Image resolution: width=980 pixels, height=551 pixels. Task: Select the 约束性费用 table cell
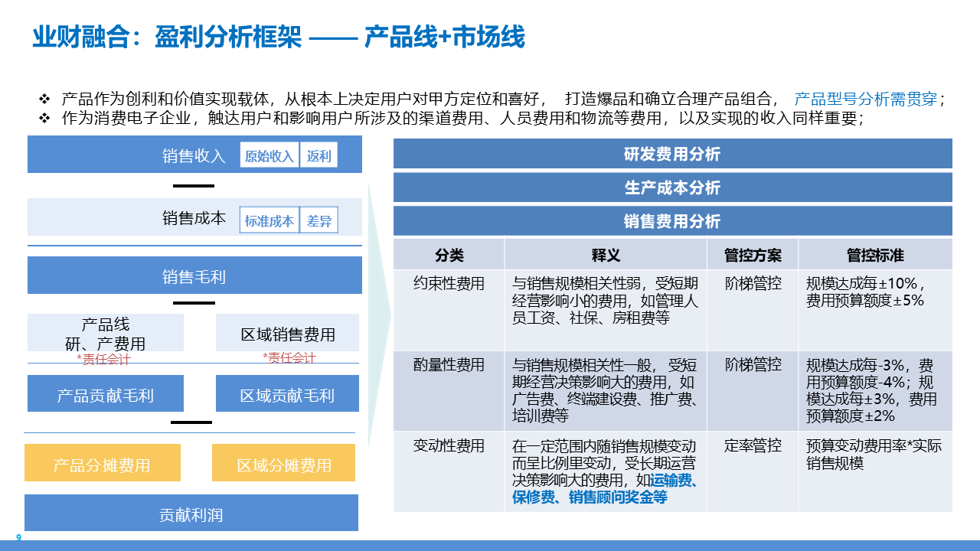[449, 310]
